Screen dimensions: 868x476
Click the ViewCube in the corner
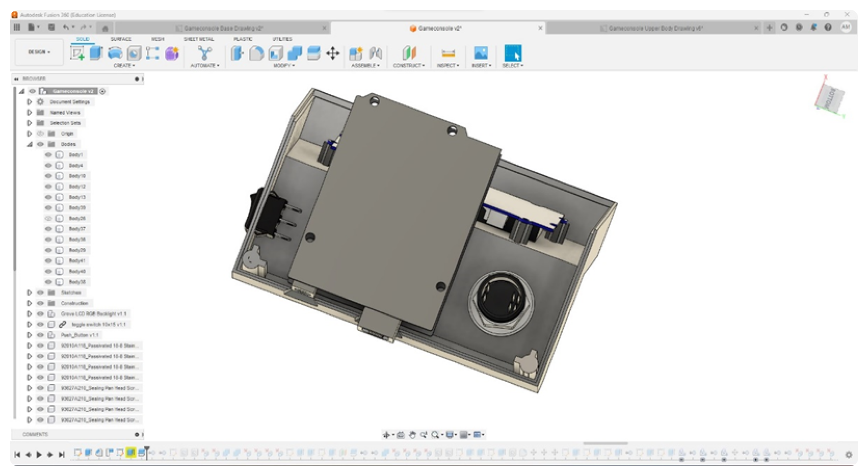coord(830,98)
